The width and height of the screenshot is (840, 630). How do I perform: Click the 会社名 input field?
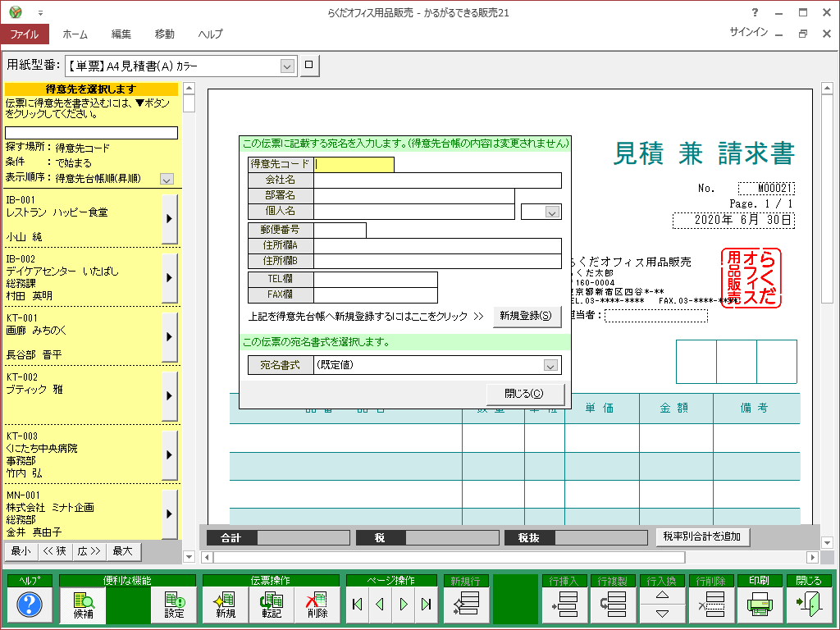click(x=438, y=180)
